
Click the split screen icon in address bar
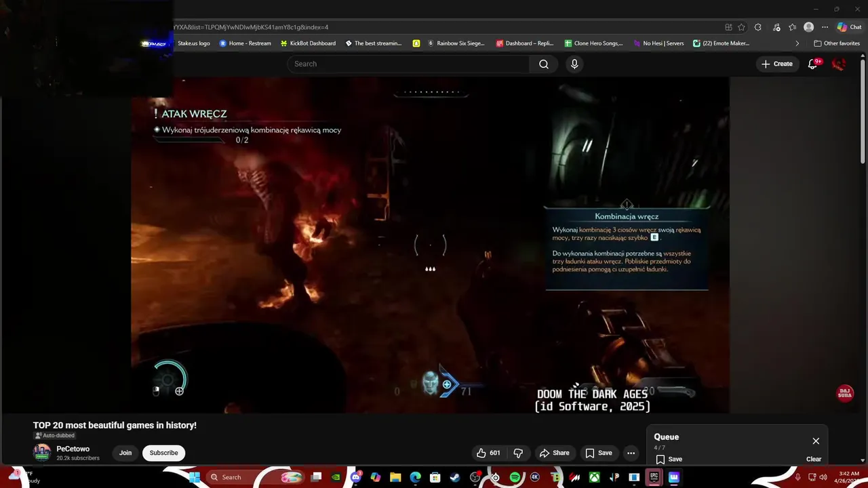728,27
